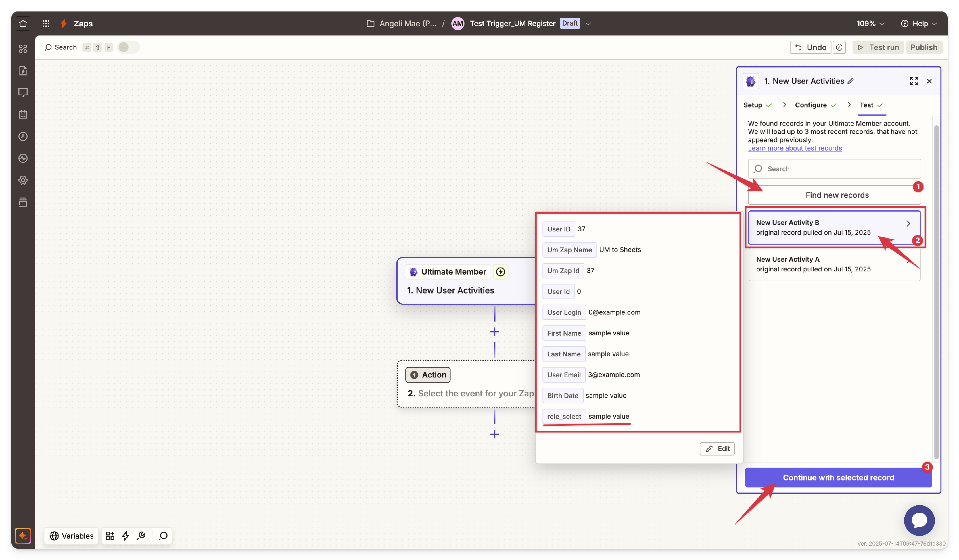Toggle the switch next to Search
This screenshot has height=560, width=959.
128,47
